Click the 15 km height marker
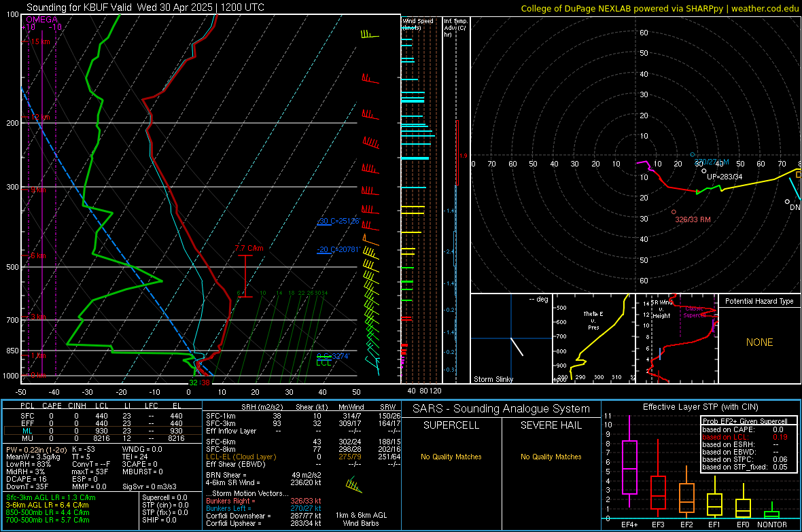 coord(40,41)
